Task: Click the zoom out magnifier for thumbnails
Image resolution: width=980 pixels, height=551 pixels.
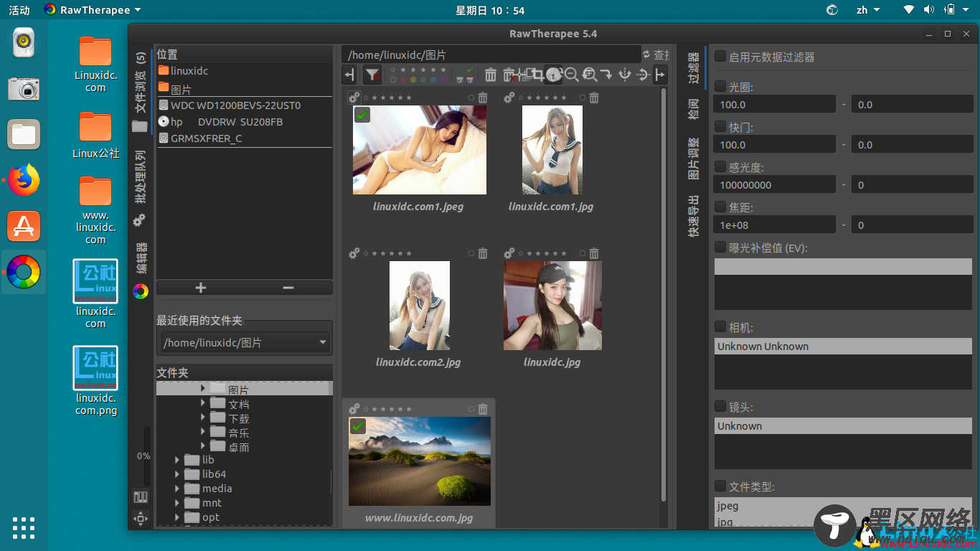Action: click(x=571, y=75)
